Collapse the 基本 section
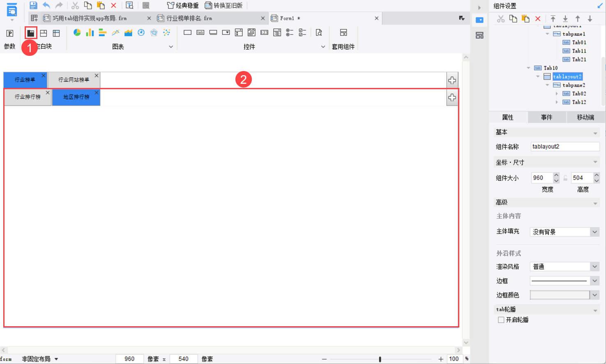Screen dimensions: 606x364 [x=595, y=133]
